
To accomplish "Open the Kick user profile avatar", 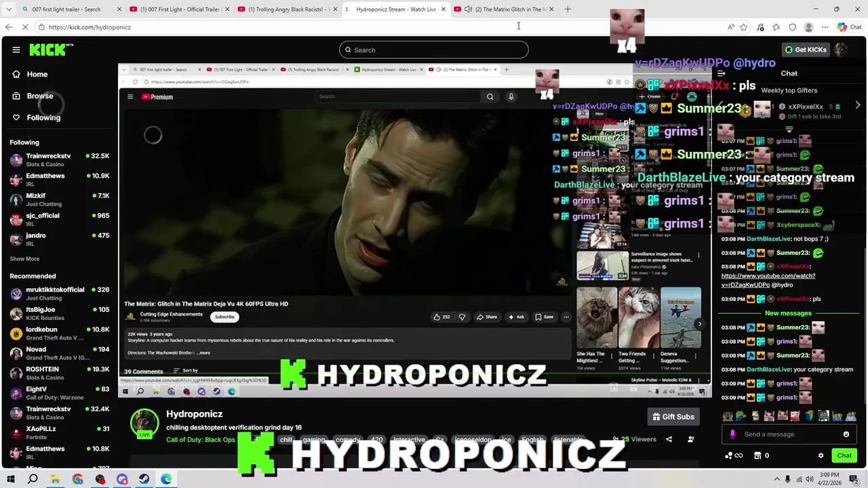I will [841, 49].
